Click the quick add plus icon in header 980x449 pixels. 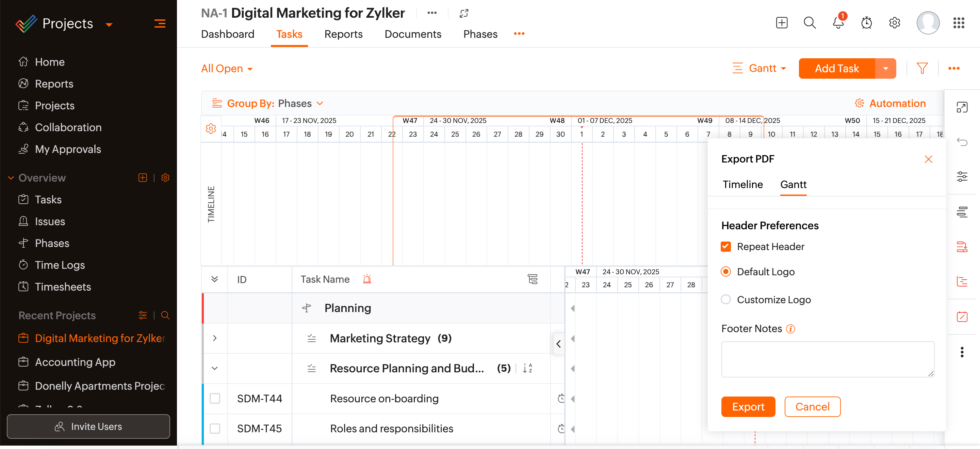click(781, 23)
